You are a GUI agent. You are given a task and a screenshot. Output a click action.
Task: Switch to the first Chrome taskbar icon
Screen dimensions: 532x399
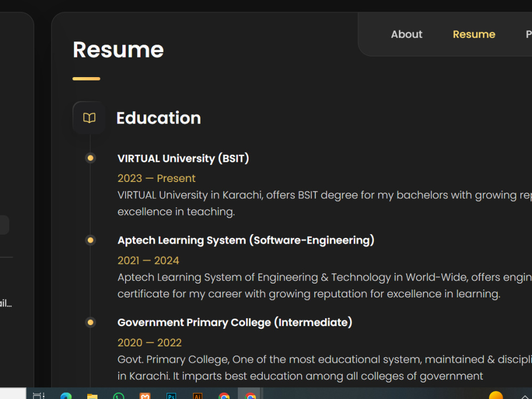[224, 396]
